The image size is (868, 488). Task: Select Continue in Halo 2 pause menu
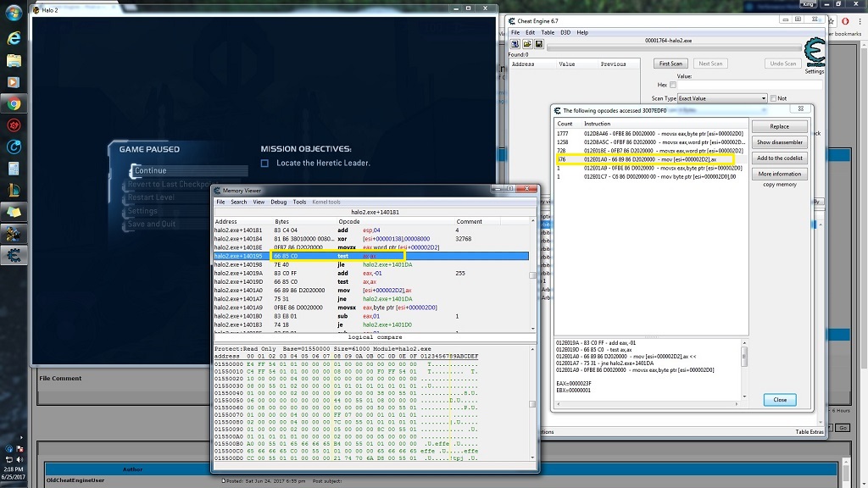click(x=151, y=170)
